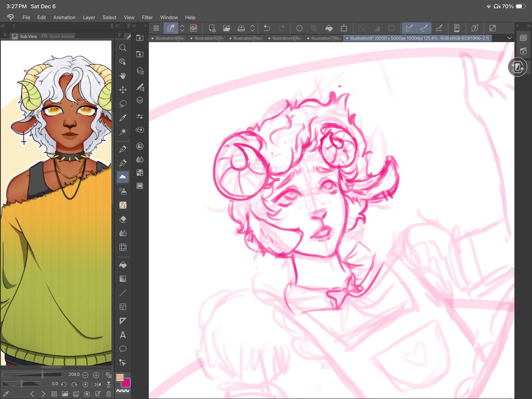Open the Layer menu

[89, 17]
